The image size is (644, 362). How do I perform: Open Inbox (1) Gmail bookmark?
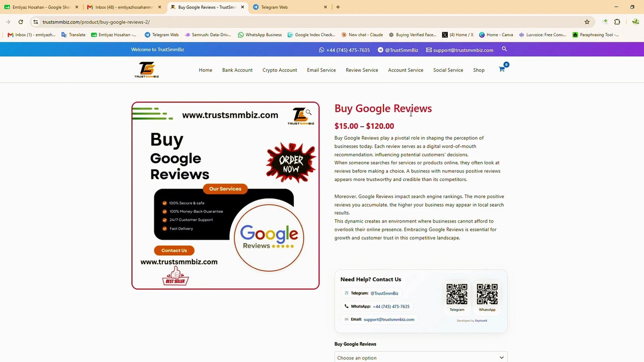[32, 35]
